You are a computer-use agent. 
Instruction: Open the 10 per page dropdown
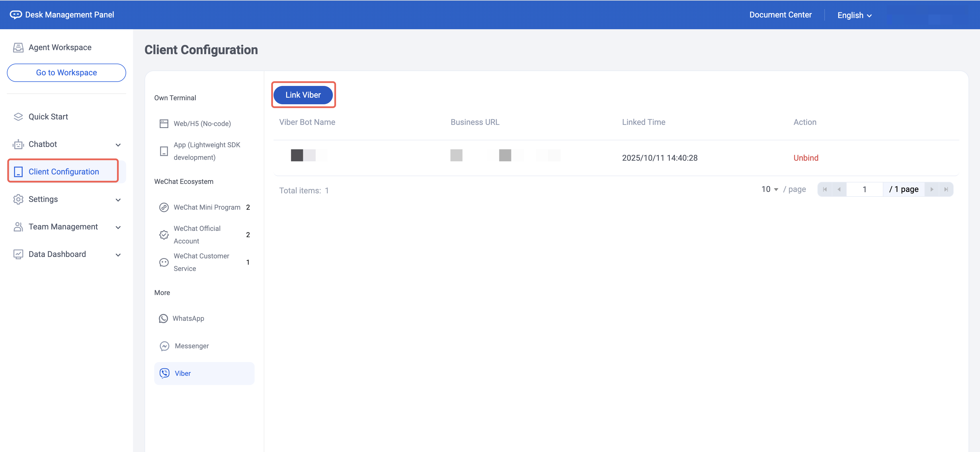770,189
